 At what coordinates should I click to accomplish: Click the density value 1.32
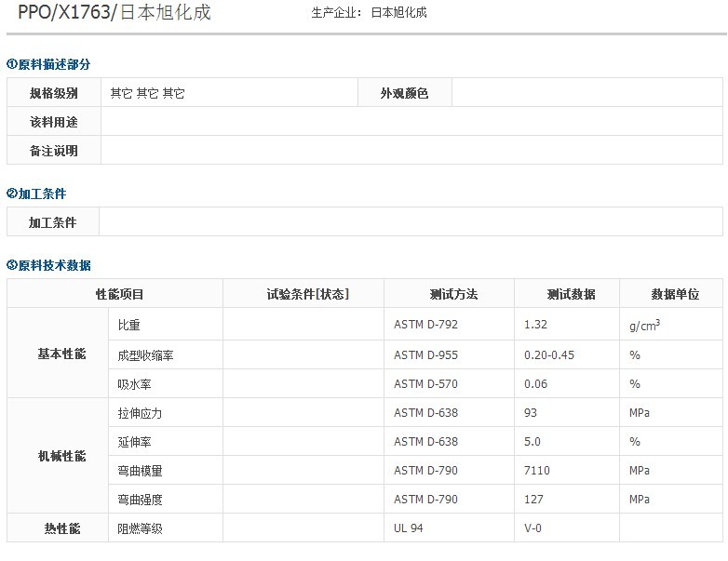tap(535, 324)
